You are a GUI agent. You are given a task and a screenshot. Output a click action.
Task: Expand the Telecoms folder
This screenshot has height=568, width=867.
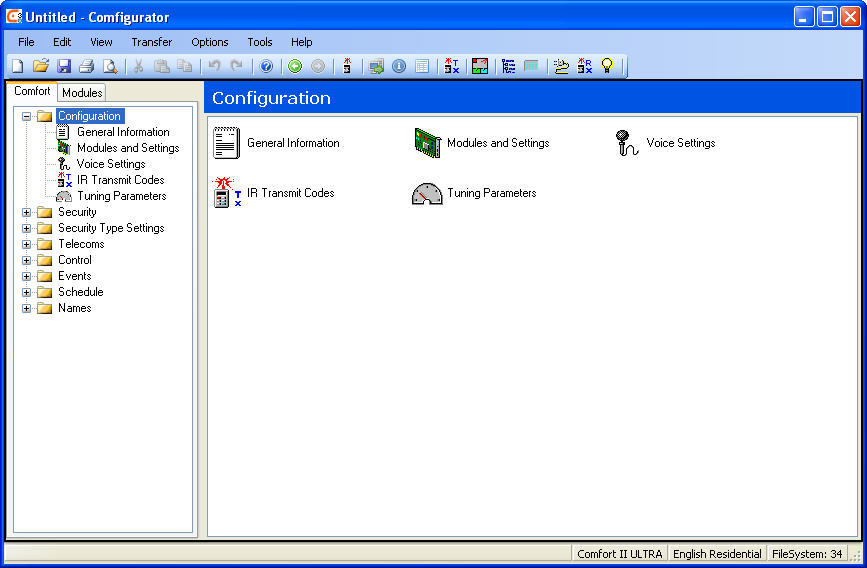(26, 244)
